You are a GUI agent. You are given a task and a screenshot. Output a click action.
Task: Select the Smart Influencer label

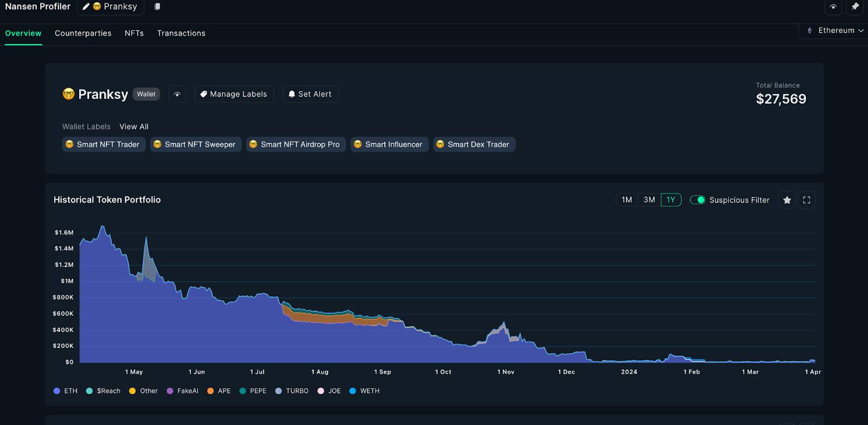click(390, 144)
